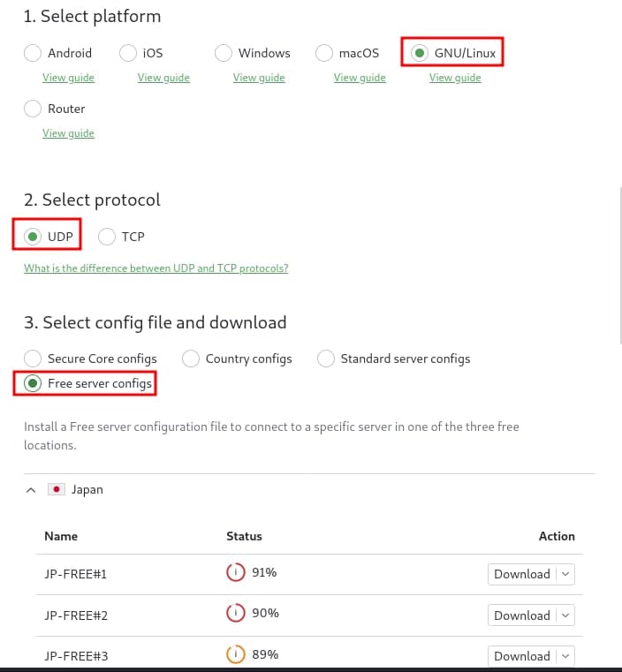Choose the Windows platform radio button
The width and height of the screenshot is (622, 672).
tap(224, 53)
